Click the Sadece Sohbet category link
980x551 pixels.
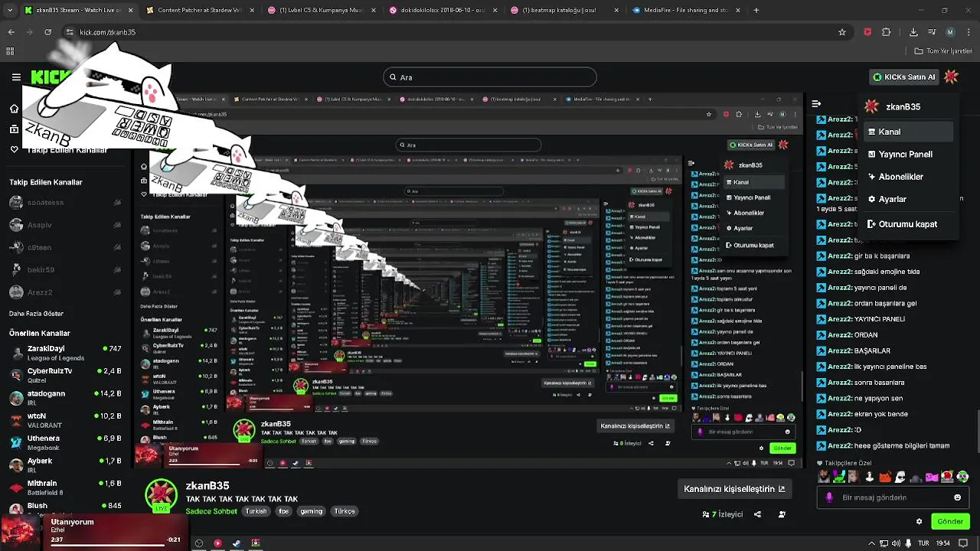coord(211,511)
